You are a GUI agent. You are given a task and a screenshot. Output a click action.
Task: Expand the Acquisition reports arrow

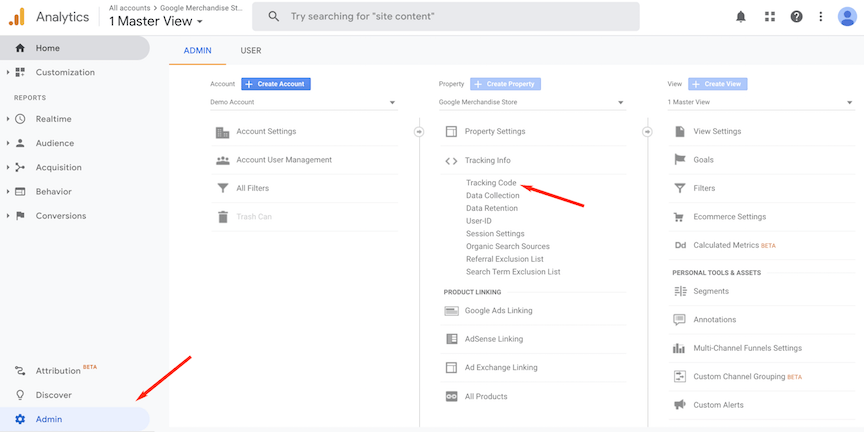tap(8, 167)
